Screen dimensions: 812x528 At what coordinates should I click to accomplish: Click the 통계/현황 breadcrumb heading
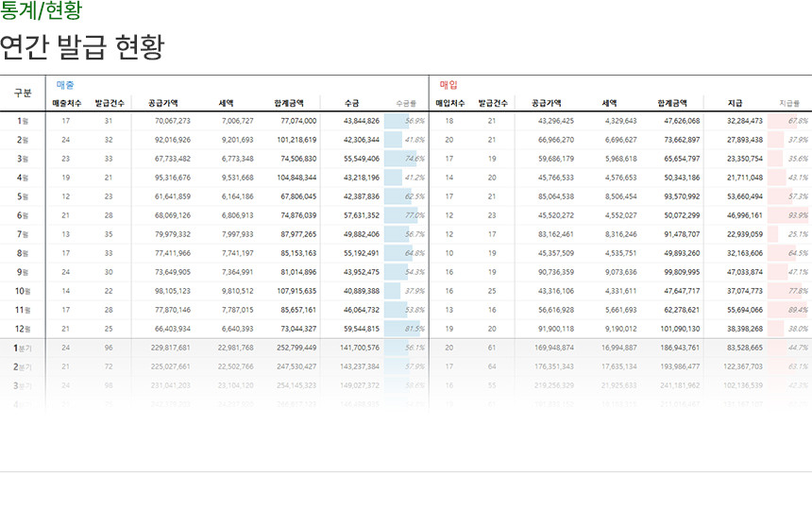41,11
